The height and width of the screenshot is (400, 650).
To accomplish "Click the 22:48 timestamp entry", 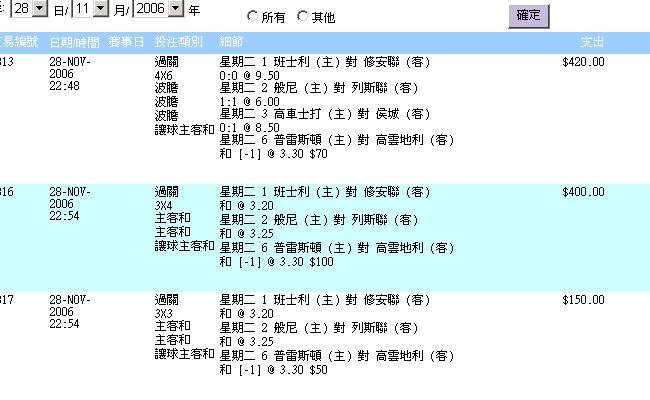I will click(x=64, y=86).
